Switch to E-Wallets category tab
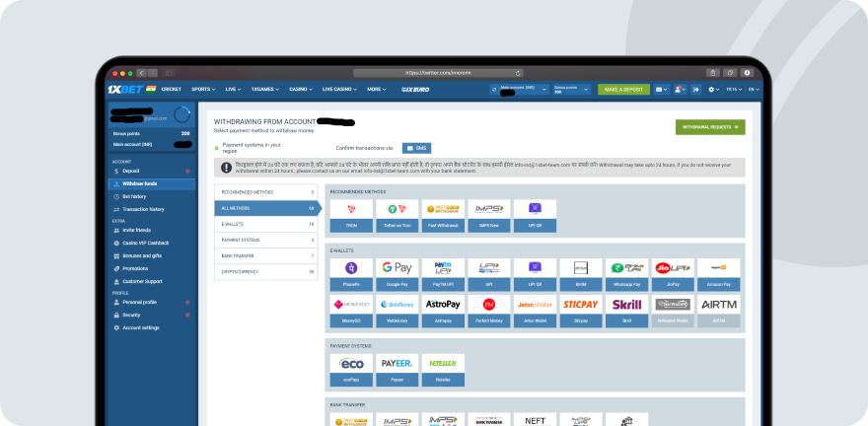The height and width of the screenshot is (426, 868). pyautogui.click(x=265, y=224)
